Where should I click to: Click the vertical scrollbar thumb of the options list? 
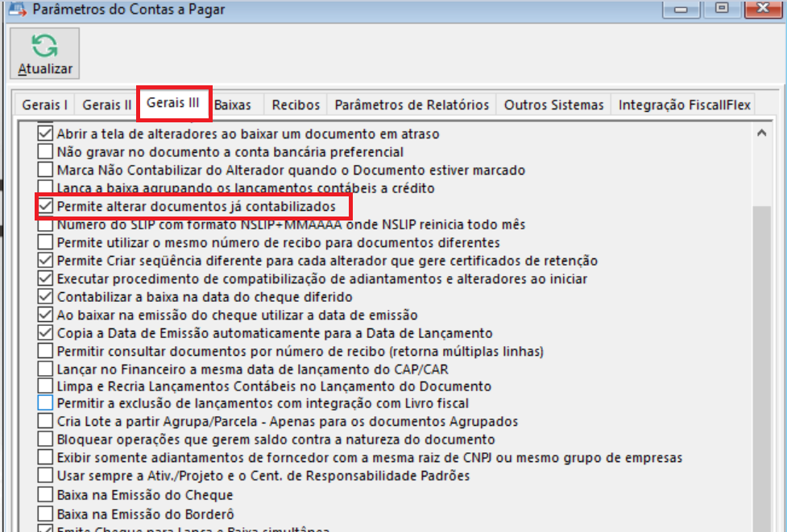(x=761, y=369)
